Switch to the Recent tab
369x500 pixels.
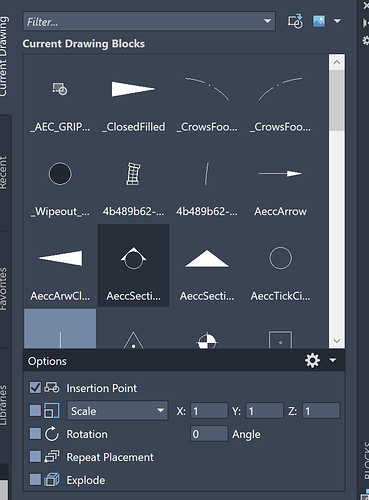pyautogui.click(x=4, y=173)
